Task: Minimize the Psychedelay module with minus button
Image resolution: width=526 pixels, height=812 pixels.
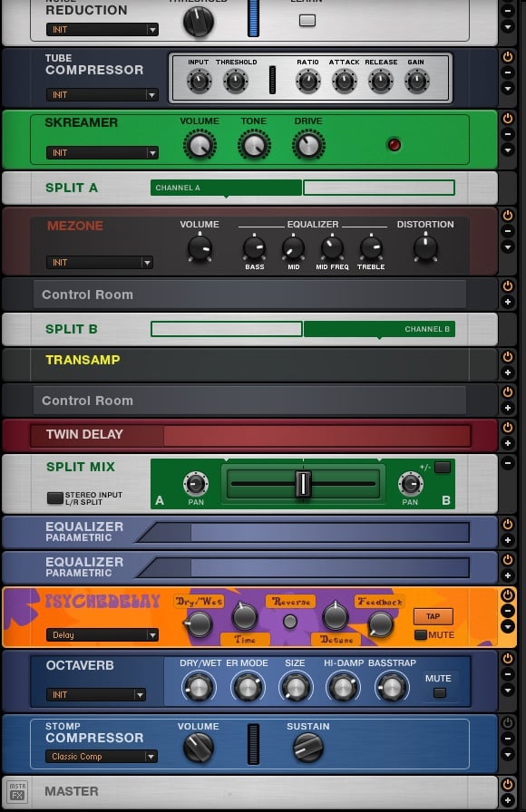Action: pos(508,611)
